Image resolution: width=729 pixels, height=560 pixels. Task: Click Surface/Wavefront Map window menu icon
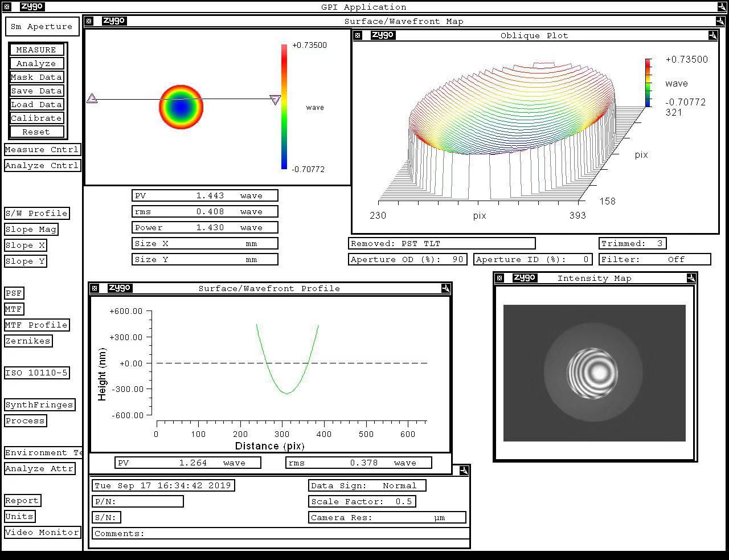(x=89, y=21)
